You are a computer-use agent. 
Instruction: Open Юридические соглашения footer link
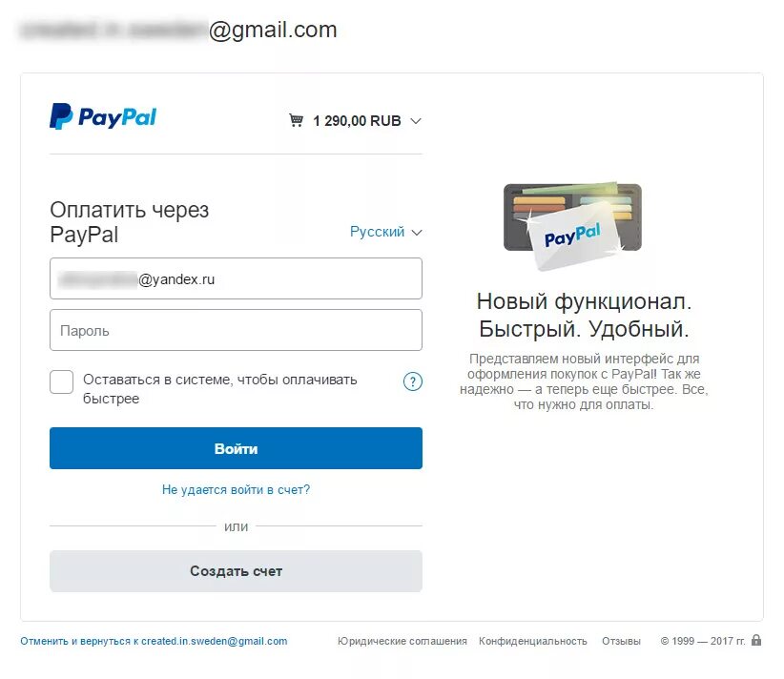coord(402,641)
